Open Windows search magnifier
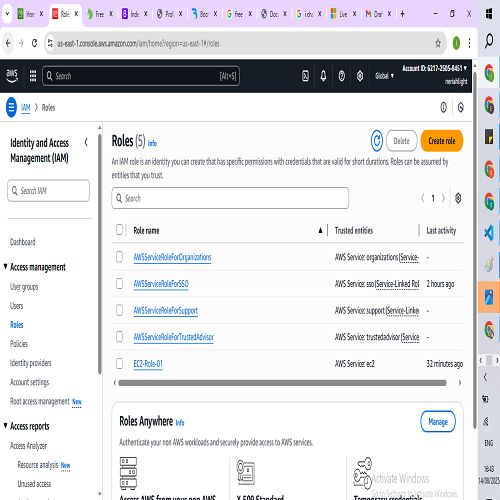Image resolution: width=500 pixels, height=500 pixels. (x=489, y=41)
